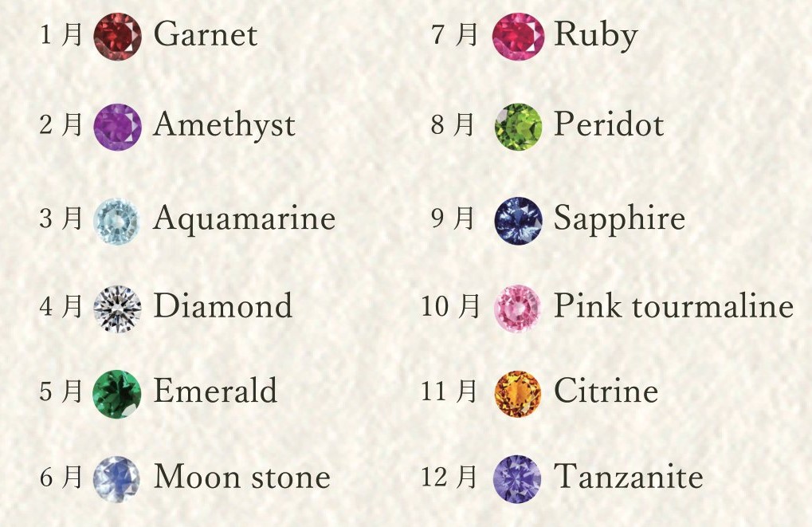Screen dimensions: 812x527
Task: Click the Garnet text label
Action: click(206, 35)
